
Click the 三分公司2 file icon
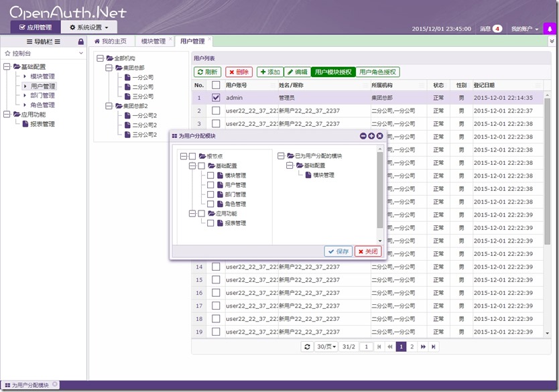[127, 134]
